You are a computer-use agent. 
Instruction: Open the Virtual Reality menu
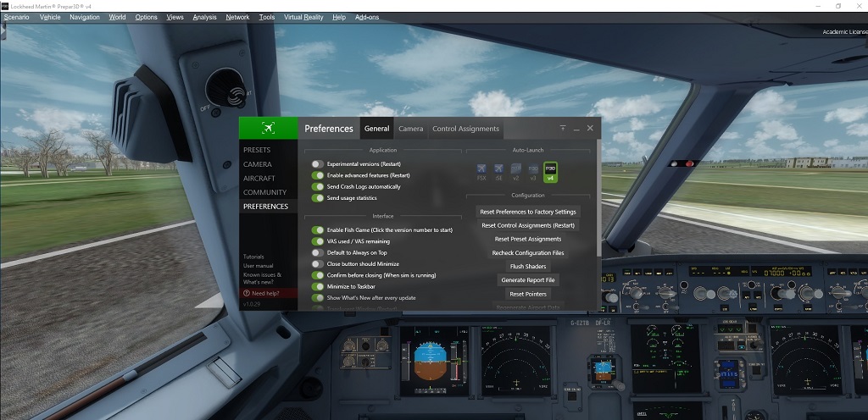(x=303, y=17)
